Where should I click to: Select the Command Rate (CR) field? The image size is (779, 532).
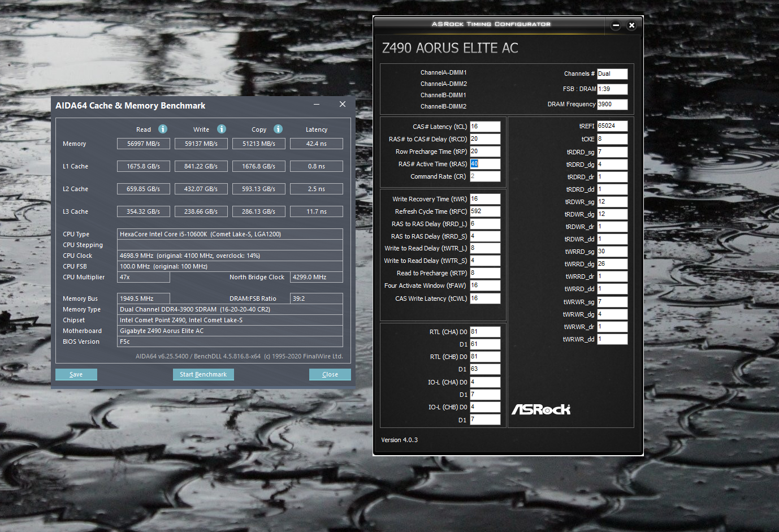(485, 176)
